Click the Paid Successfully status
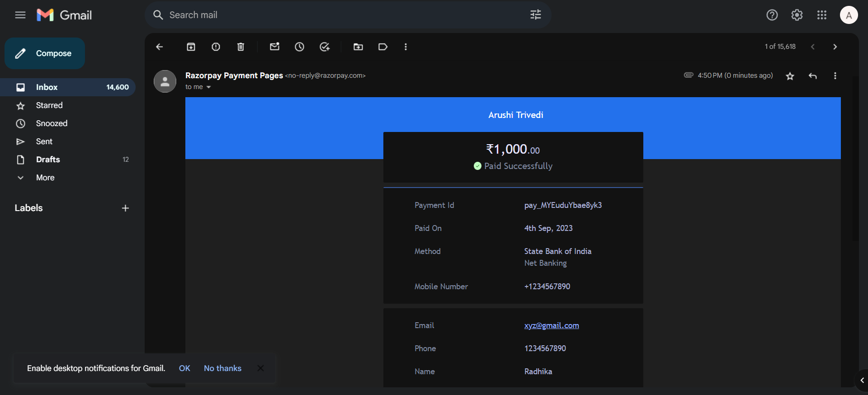 518,166
